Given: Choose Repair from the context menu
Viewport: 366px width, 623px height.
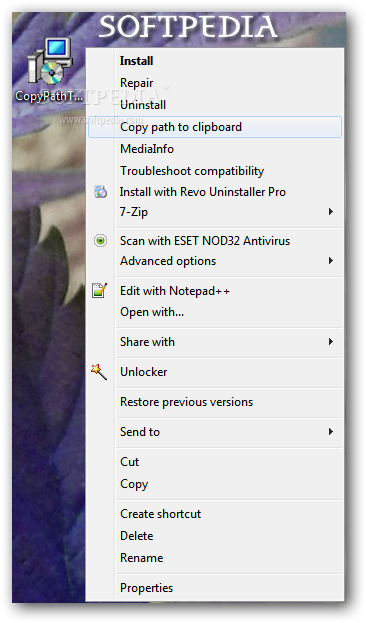Looking at the screenshot, I should [x=215, y=83].
